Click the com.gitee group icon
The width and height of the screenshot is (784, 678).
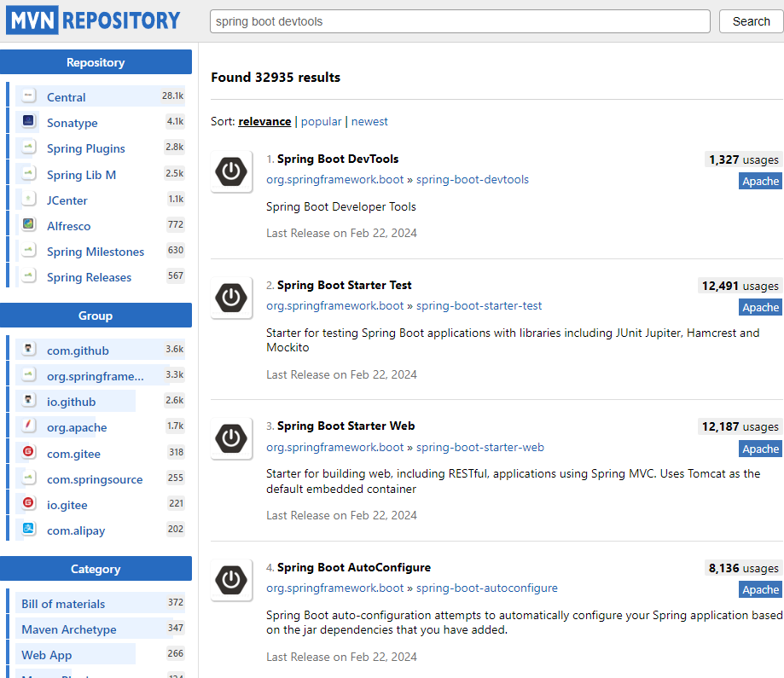(x=28, y=451)
